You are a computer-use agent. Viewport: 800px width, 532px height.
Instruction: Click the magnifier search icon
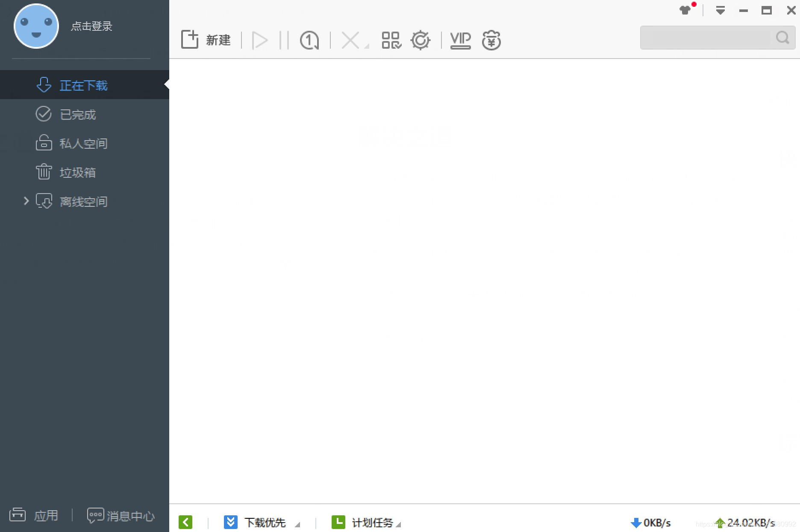click(x=783, y=38)
